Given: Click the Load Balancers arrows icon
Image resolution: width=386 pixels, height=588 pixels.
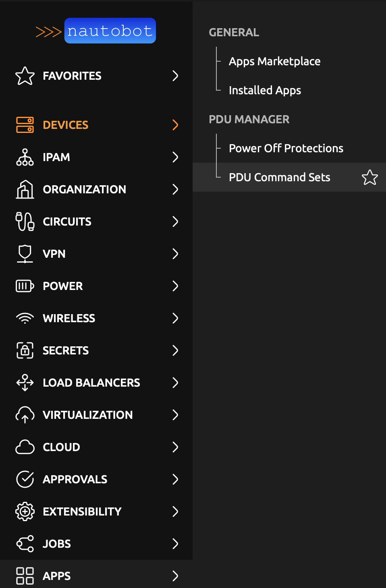Looking at the screenshot, I should coord(25,383).
